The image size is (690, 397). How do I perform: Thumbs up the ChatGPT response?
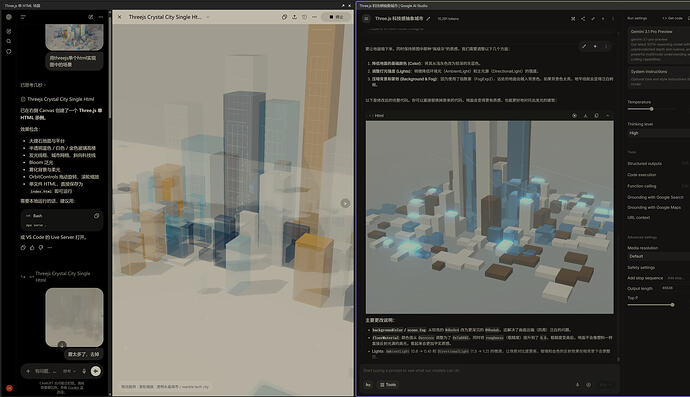(32, 248)
